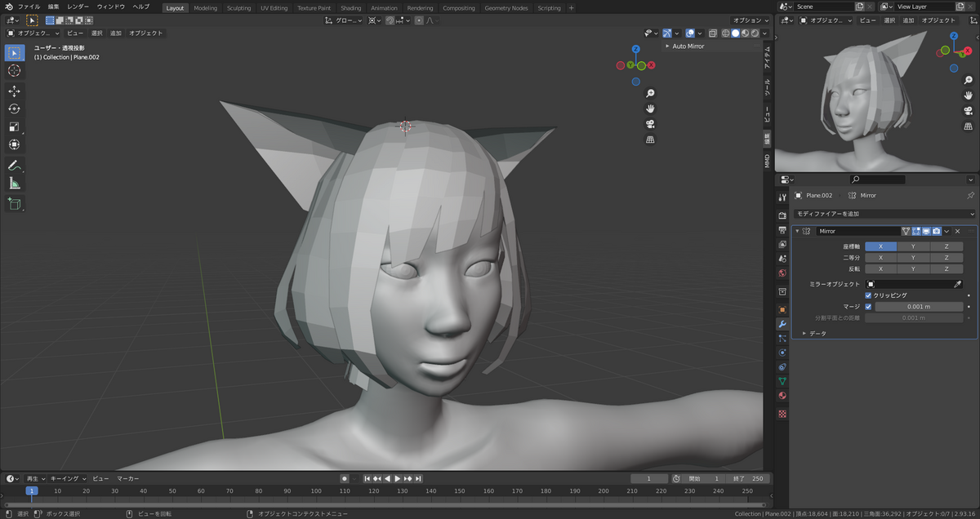
Task: Open the World properties tab
Action: click(782, 273)
